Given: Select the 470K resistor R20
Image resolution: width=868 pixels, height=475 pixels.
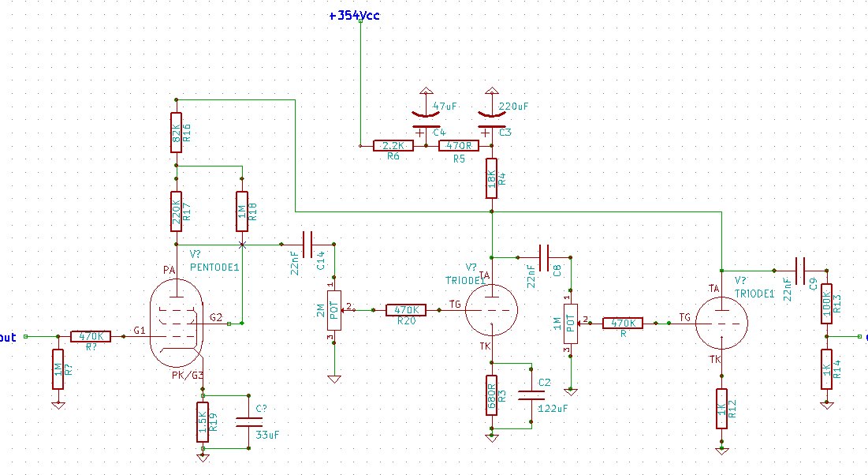Looking at the screenshot, I should (x=406, y=310).
